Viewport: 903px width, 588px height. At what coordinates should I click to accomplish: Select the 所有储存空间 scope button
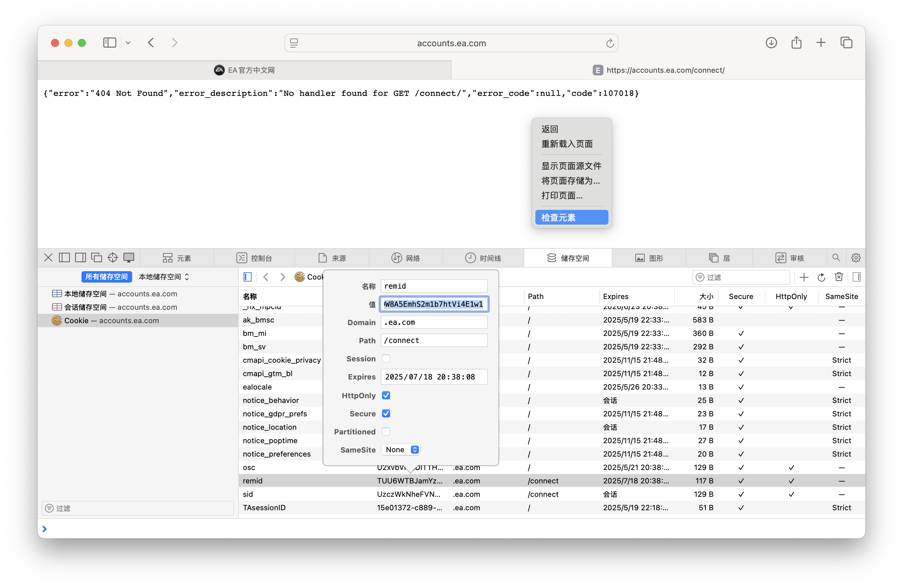pyautogui.click(x=107, y=277)
